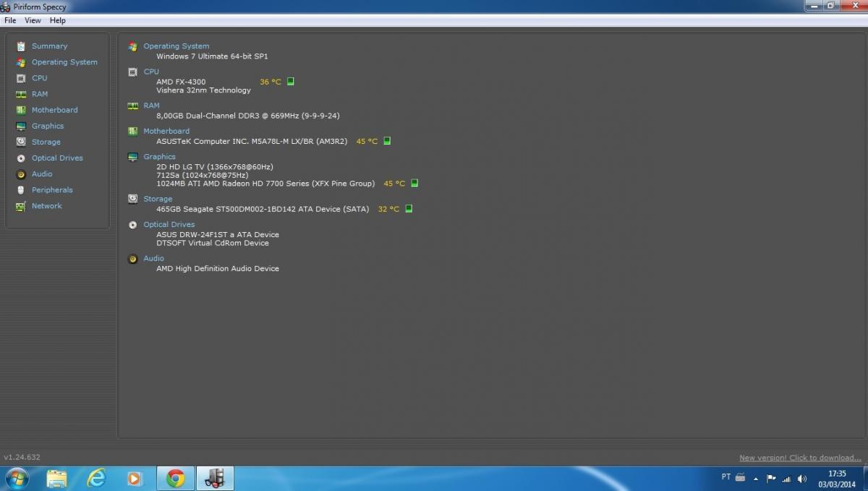Click the Radeon GPU temperature indicator icon
868x491 pixels.
[414, 184]
